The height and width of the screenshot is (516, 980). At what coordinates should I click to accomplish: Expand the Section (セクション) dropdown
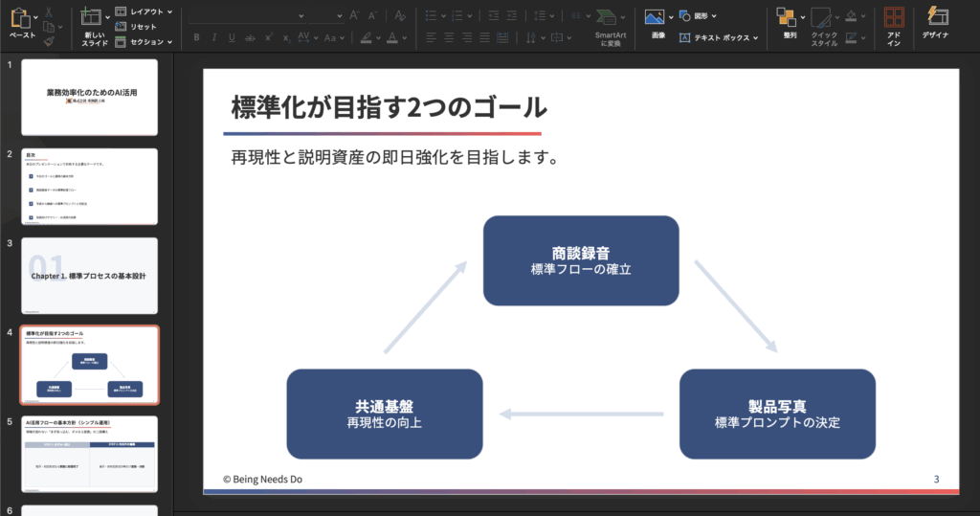tap(144, 42)
